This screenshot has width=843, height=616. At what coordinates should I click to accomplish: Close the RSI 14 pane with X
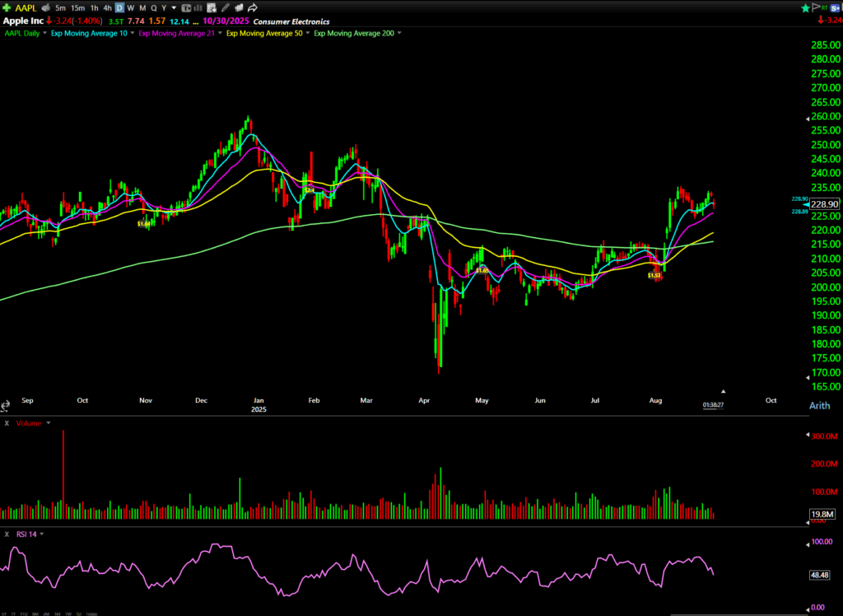[x=7, y=534]
